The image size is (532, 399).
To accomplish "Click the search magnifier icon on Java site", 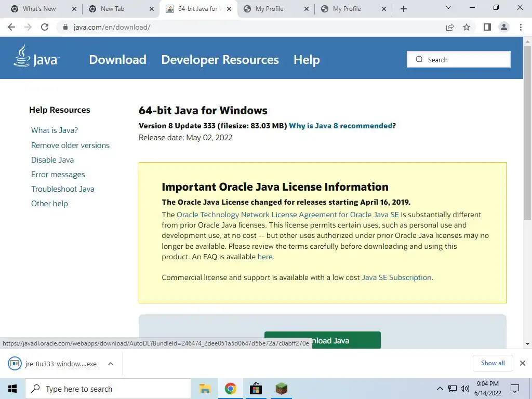I will point(419,59).
